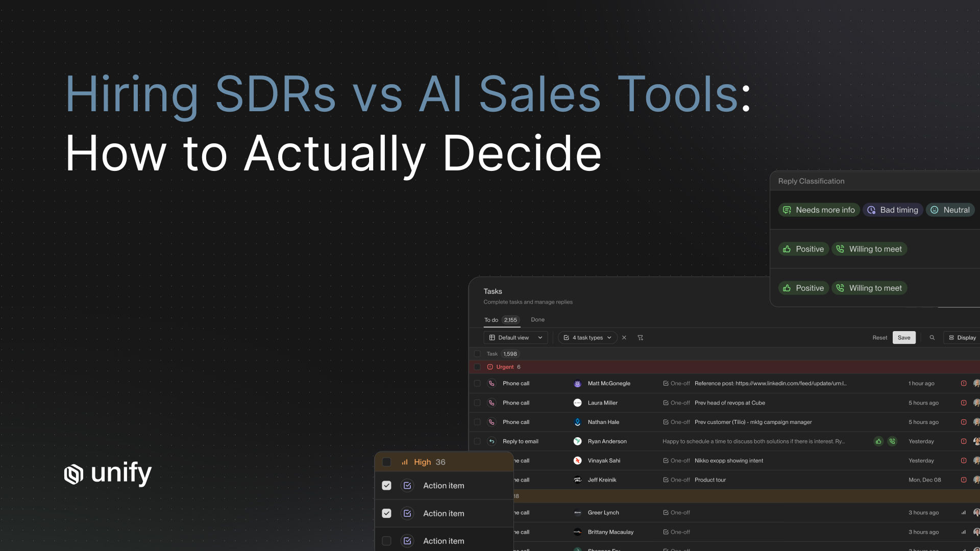The width and height of the screenshot is (980, 551).
Task: Click phone call icon in Nathan Hale row
Action: tap(492, 422)
